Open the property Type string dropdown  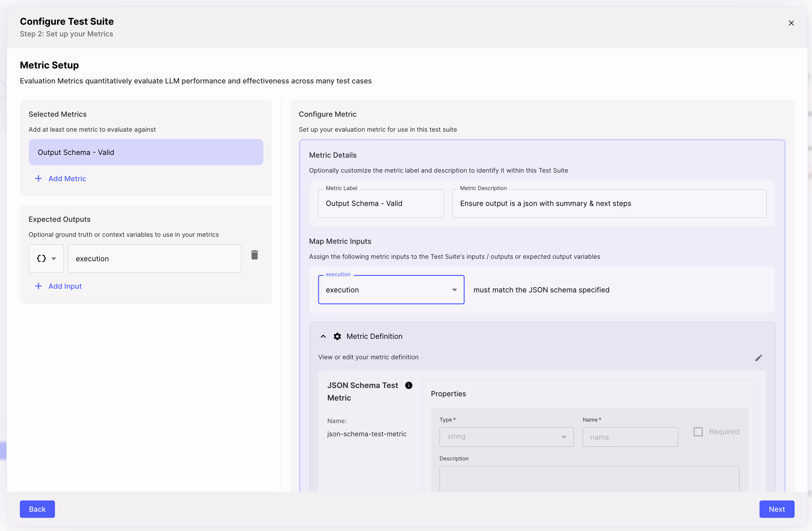click(x=506, y=437)
